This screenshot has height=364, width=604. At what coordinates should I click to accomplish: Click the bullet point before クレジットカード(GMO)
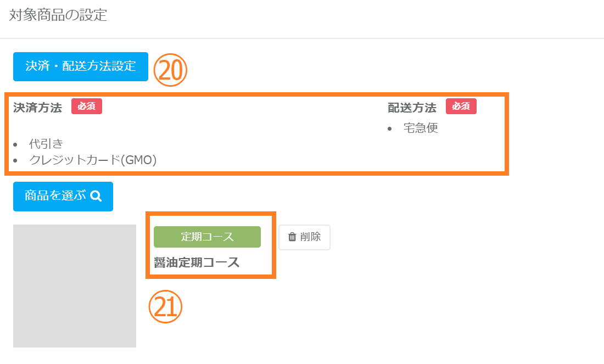point(16,161)
